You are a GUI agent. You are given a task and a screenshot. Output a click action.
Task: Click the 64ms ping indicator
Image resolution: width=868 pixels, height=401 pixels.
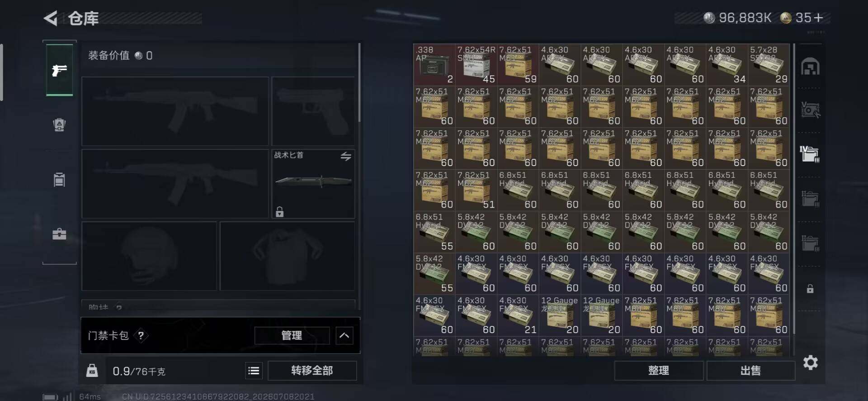pyautogui.click(x=90, y=396)
